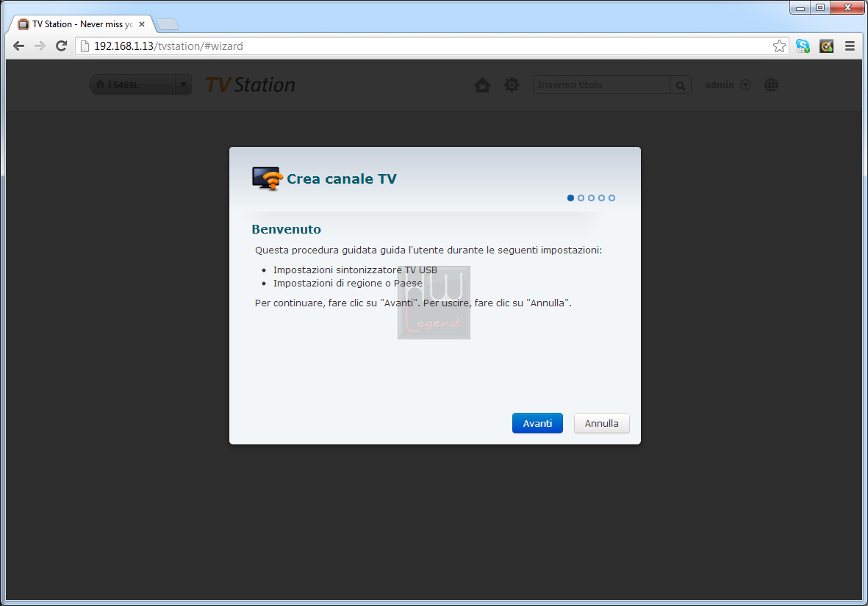868x606 pixels.
Task: Go to TV Station home icon
Action: (x=482, y=84)
